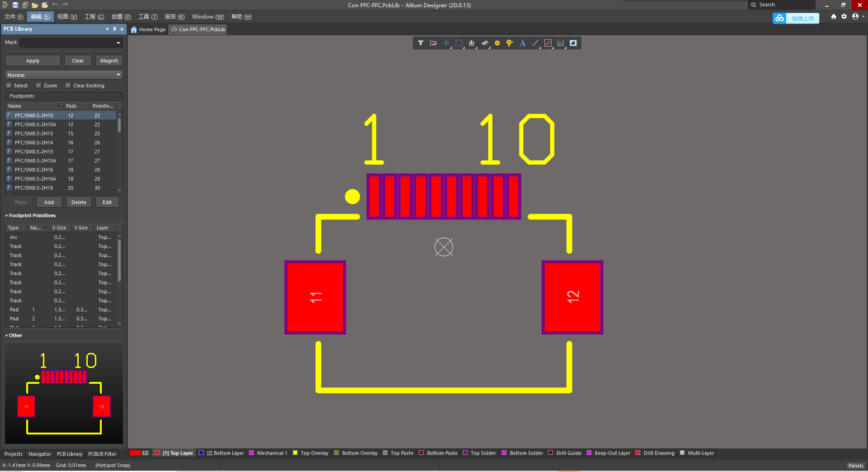This screenshot has width=868, height=472.
Task: Collapse the Other section
Action: [x=6, y=336]
